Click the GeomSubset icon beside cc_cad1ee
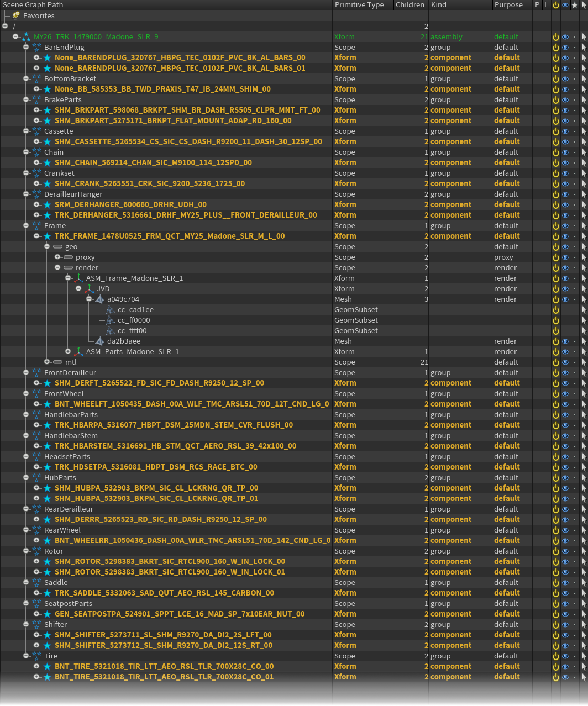The height and width of the screenshot is (706, 588). tap(110, 309)
